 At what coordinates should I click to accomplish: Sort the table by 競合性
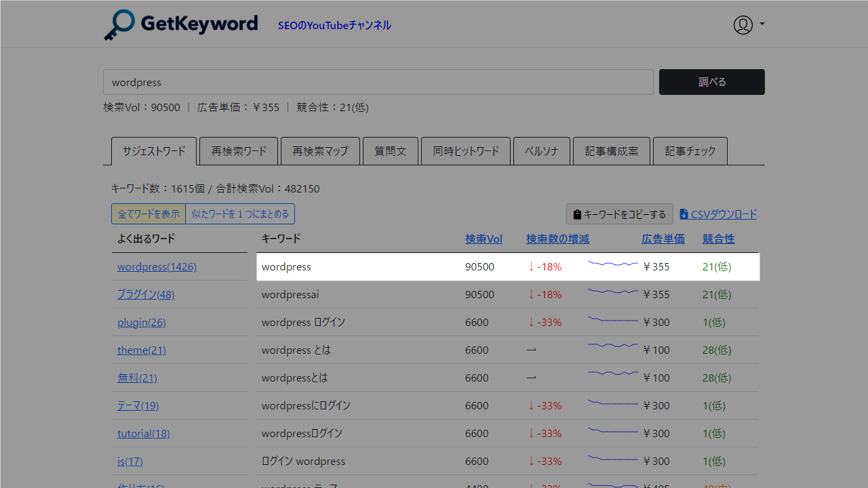[x=718, y=239]
